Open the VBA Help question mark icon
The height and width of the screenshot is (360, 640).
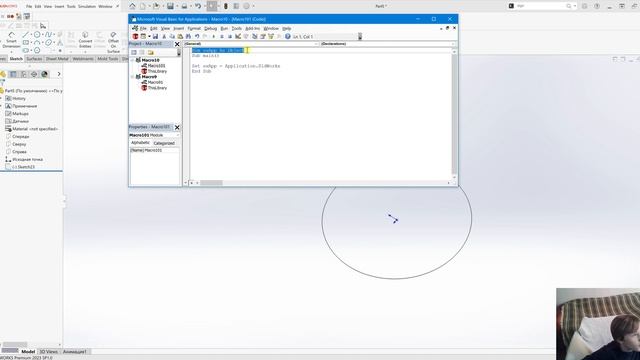point(288,37)
